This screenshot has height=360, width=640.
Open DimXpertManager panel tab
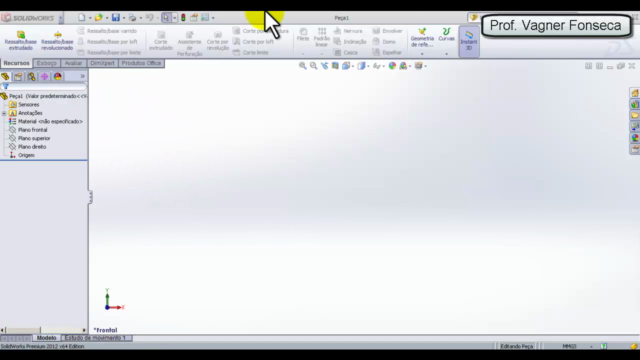(x=44, y=77)
